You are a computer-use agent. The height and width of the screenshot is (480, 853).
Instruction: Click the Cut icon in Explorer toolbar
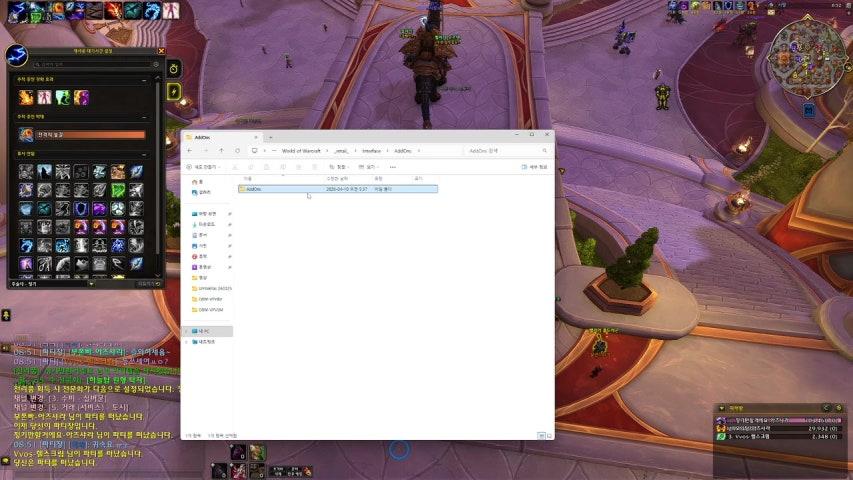pyautogui.click(x=235, y=167)
